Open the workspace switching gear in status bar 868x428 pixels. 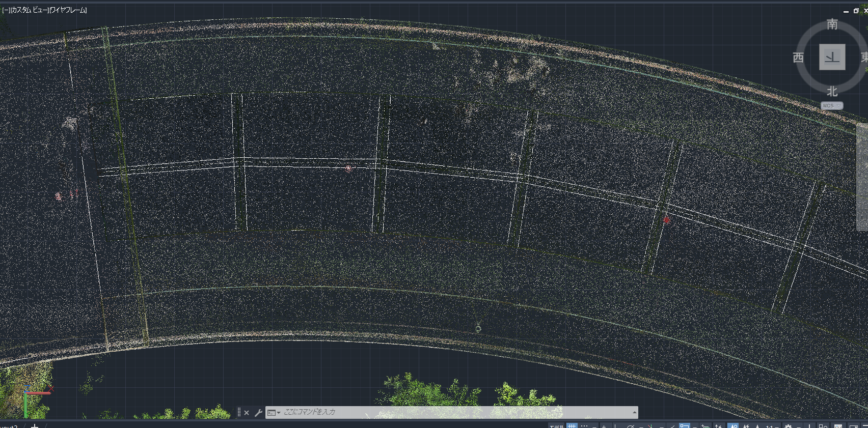788,426
